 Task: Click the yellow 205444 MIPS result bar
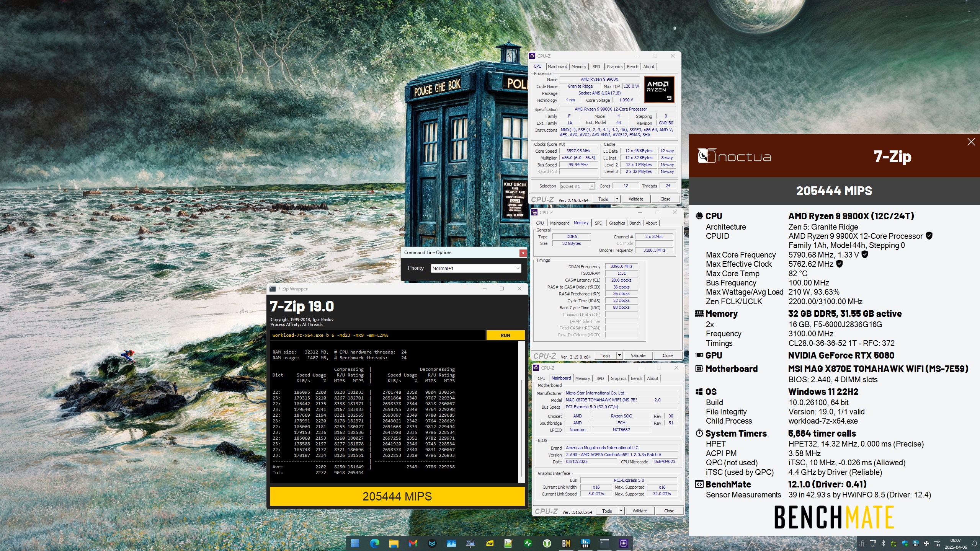point(397,496)
